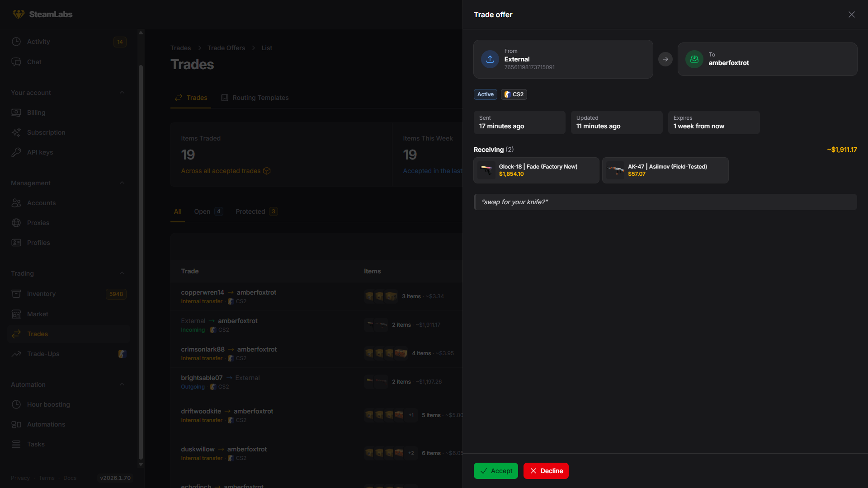Open copperwren14 to amberfoxtrot trade row
This screenshot has height=488, width=868.
(x=316, y=296)
